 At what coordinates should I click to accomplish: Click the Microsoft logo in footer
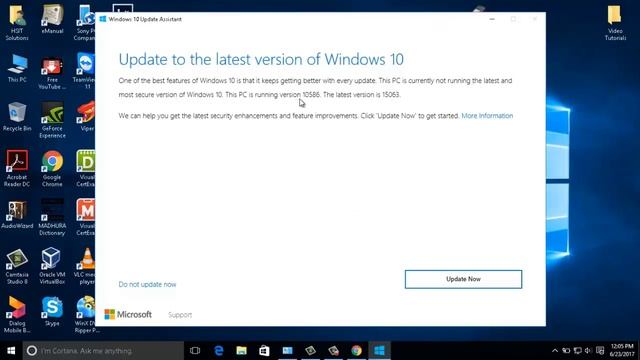(x=128, y=314)
